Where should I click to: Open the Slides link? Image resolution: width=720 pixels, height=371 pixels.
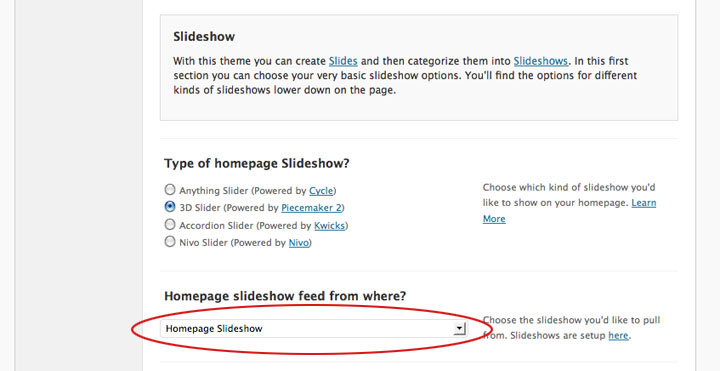pos(343,61)
